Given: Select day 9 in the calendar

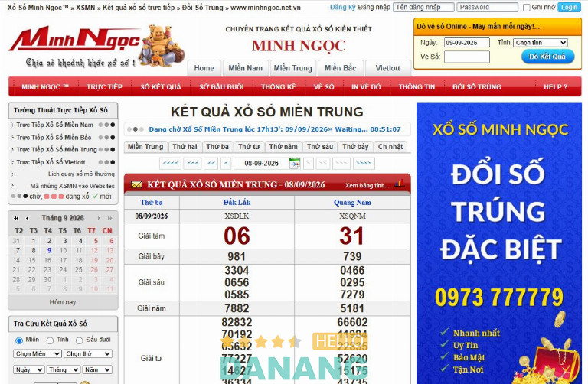Looking at the screenshot, I should point(49,250).
